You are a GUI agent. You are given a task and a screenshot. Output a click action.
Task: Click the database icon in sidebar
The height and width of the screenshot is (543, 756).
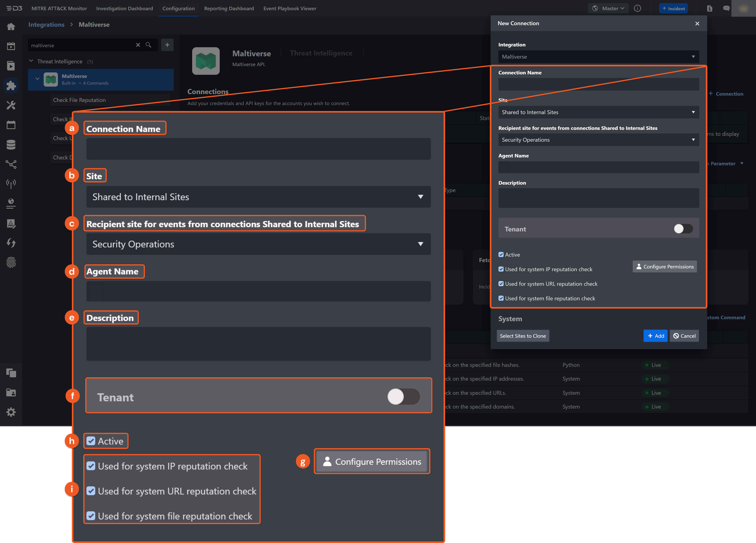click(x=11, y=144)
